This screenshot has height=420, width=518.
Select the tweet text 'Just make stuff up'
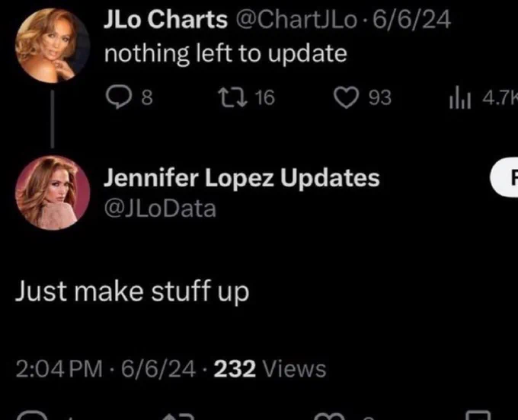[x=132, y=291]
